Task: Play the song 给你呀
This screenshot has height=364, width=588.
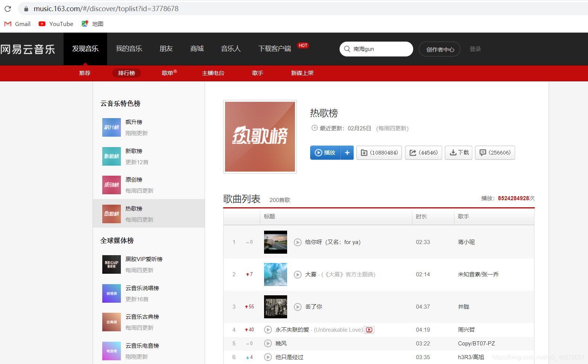Action: [298, 242]
